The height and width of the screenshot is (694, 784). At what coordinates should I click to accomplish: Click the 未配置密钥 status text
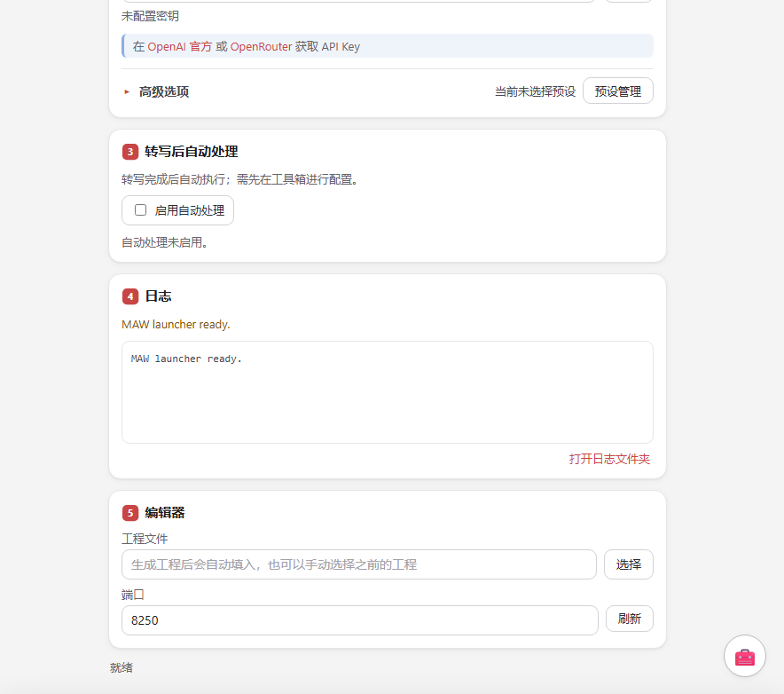pyautogui.click(x=150, y=16)
